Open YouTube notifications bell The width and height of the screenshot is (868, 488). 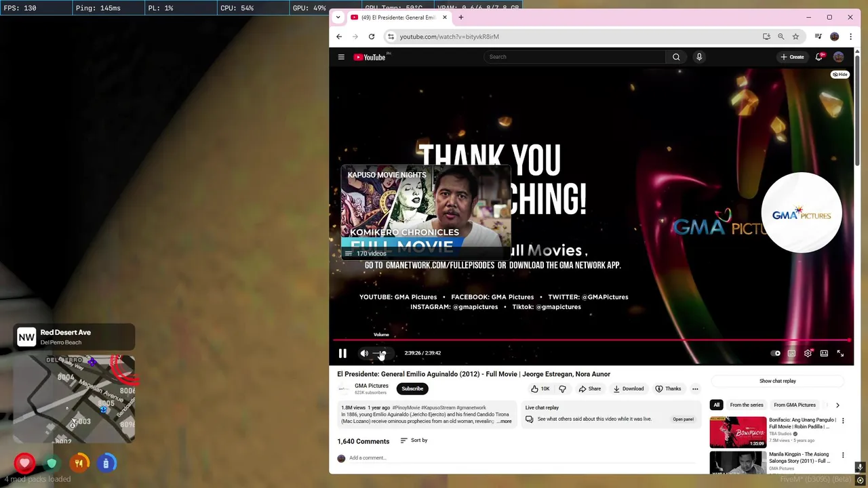pyautogui.click(x=819, y=57)
